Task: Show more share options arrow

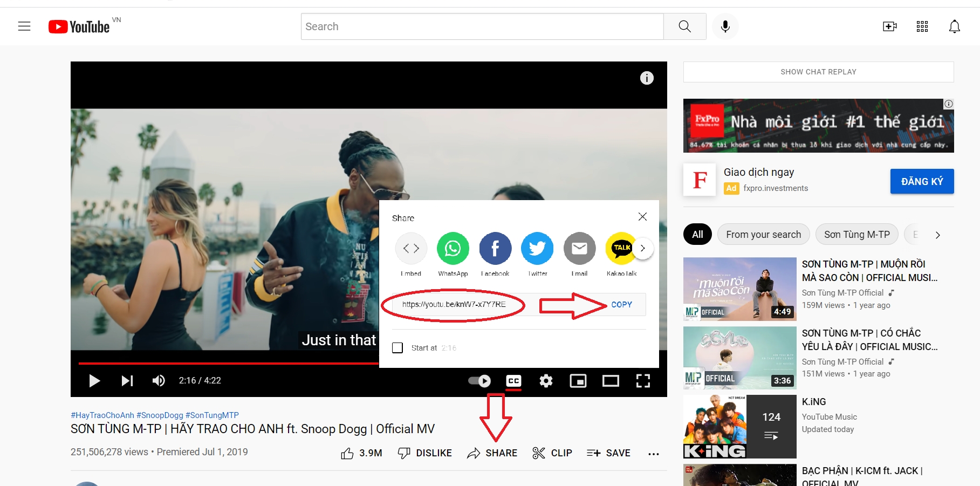Action: pos(642,249)
